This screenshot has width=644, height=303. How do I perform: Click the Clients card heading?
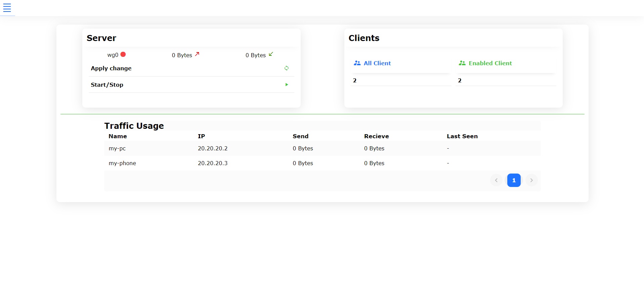coord(364,38)
